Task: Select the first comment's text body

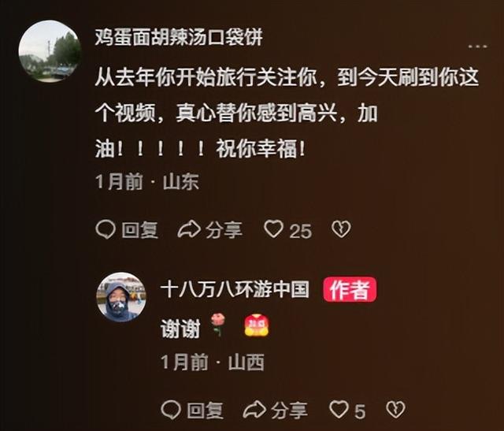Action: pyautogui.click(x=287, y=113)
